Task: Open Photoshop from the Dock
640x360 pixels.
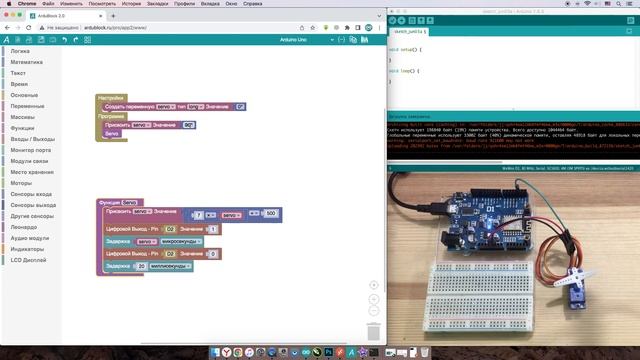Action: coord(329,352)
